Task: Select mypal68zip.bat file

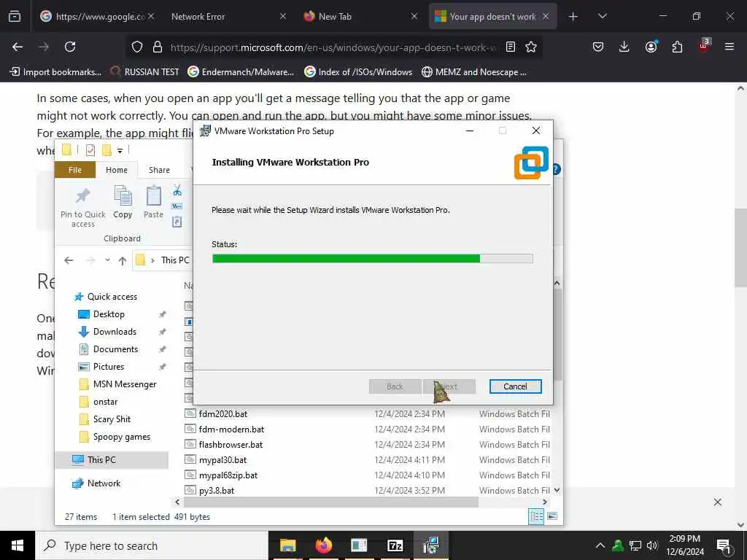Action: click(228, 475)
